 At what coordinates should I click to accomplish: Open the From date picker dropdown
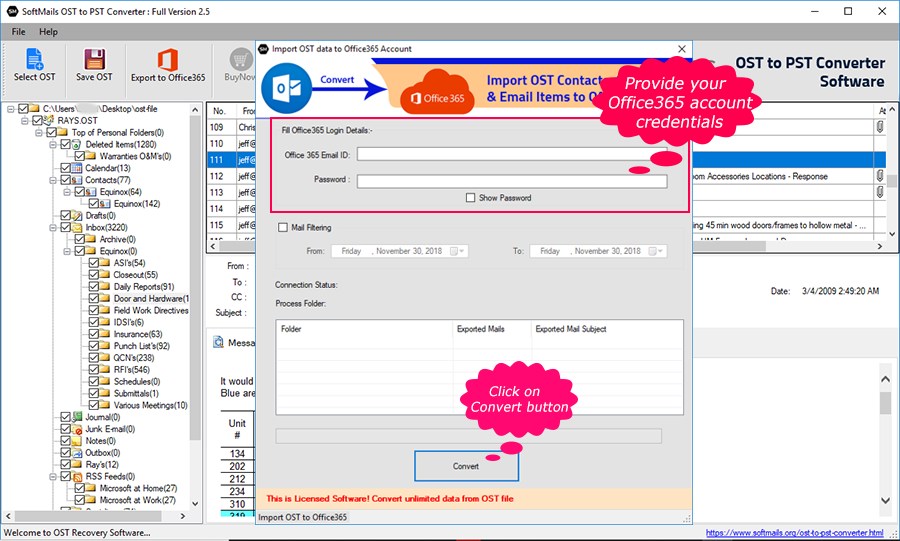(457, 251)
